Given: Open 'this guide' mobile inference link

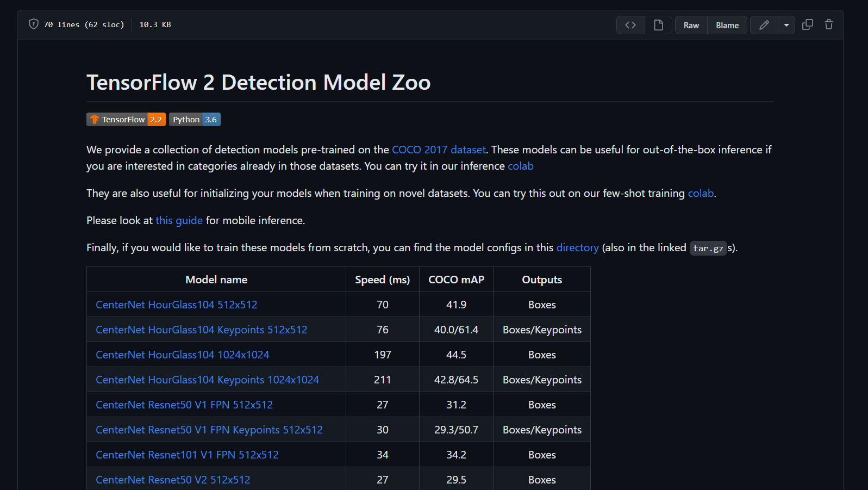Looking at the screenshot, I should [179, 220].
